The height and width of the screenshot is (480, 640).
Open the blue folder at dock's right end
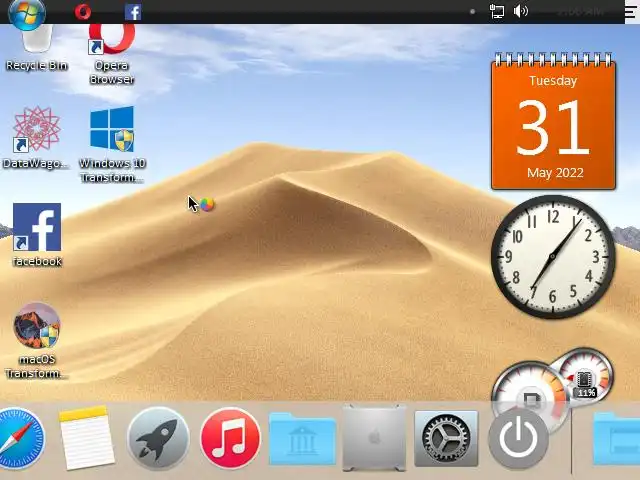[616, 439]
